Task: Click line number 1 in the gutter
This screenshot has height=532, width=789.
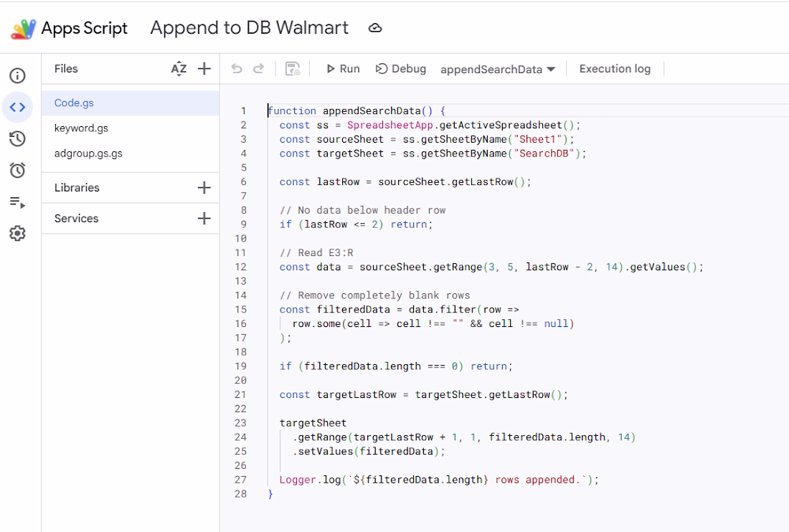Action: pyautogui.click(x=244, y=111)
